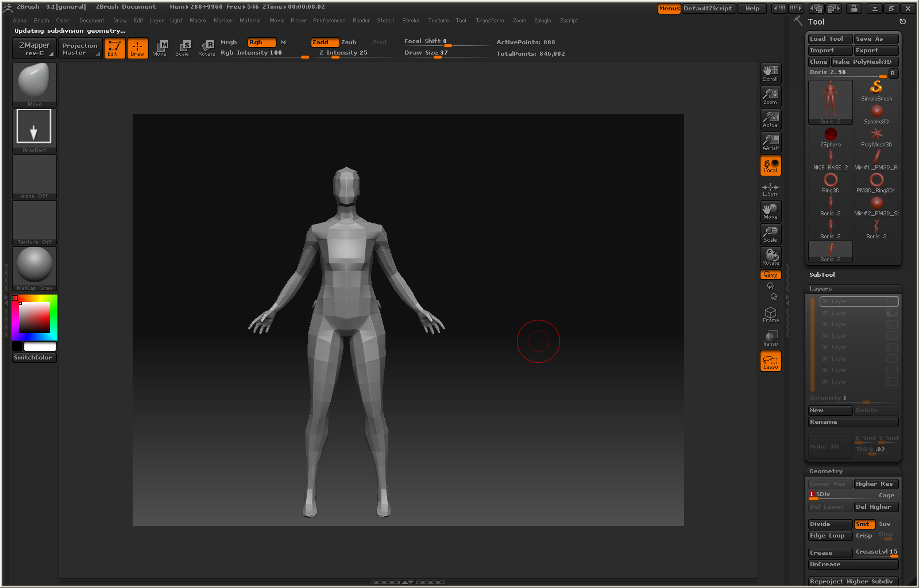Enable Mrgb paint mode
Image resolution: width=919 pixels, height=588 pixels.
click(x=229, y=42)
